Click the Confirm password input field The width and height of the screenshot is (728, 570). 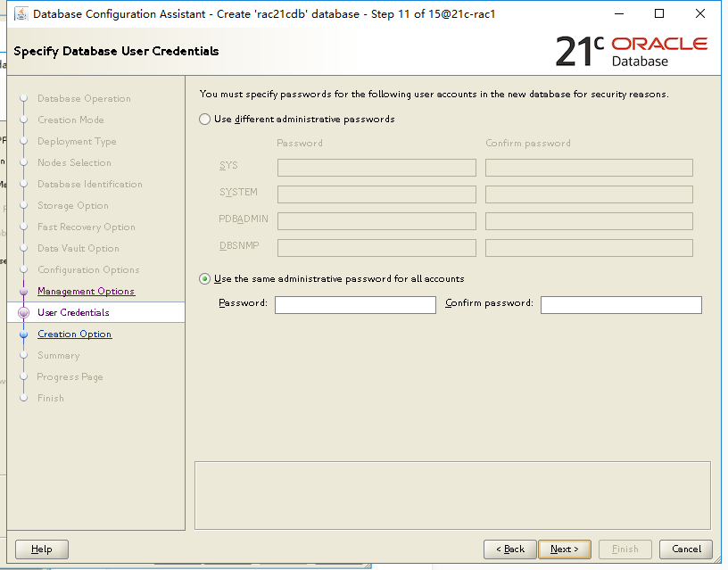621,305
